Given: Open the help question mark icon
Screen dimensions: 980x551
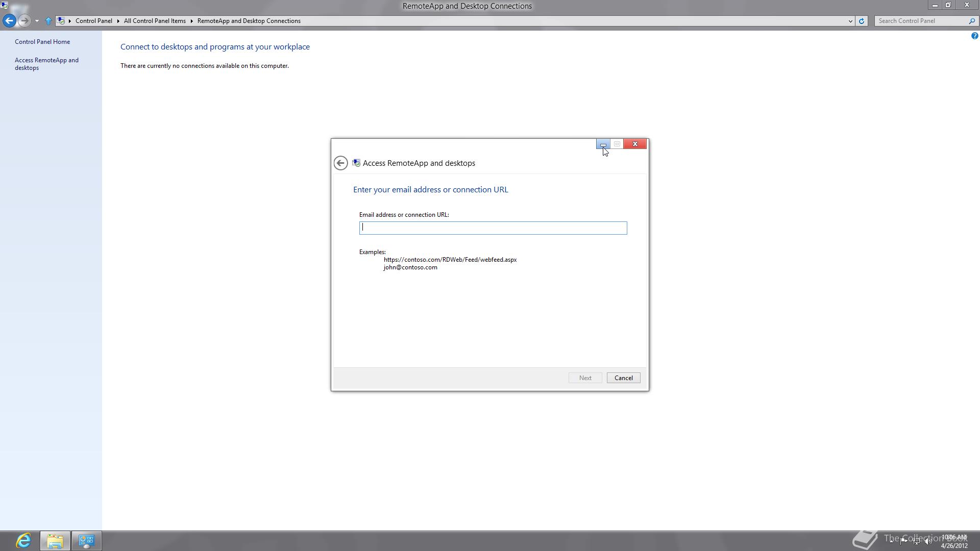Looking at the screenshot, I should [974, 36].
